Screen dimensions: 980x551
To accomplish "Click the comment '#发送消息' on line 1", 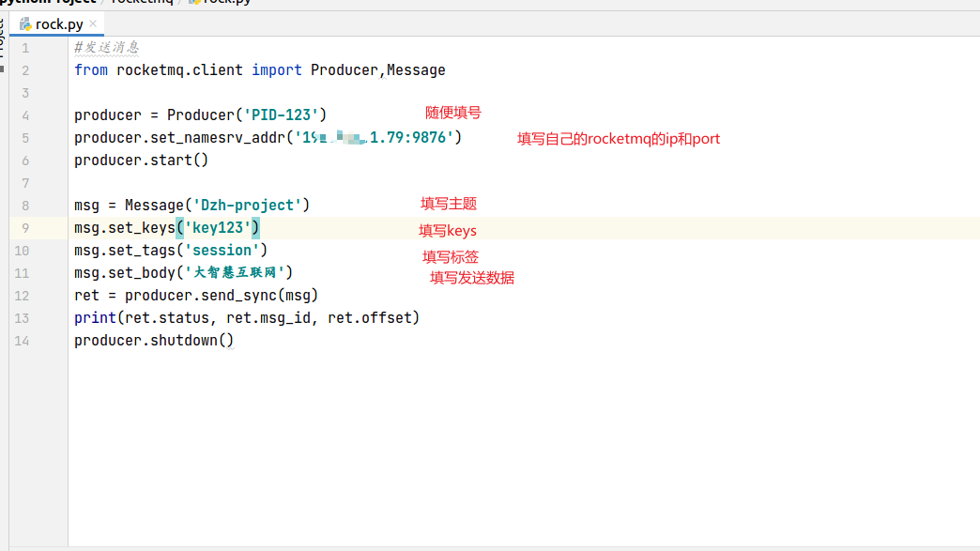I will click(x=106, y=48).
